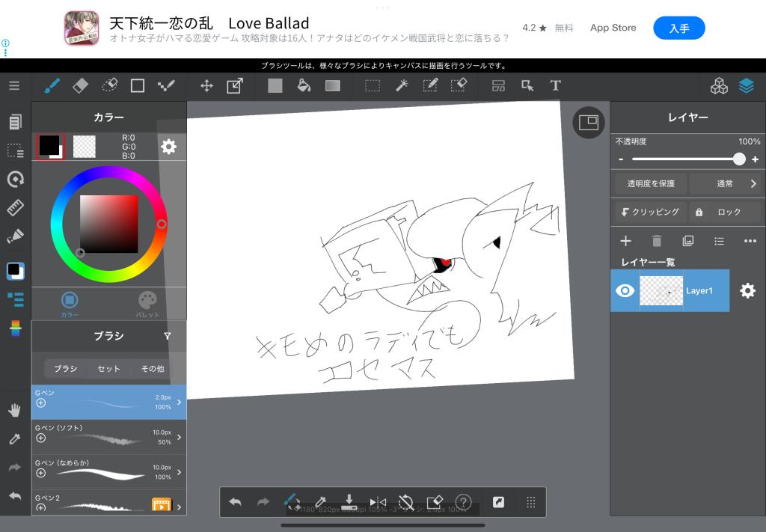Switch to その他 brush tab

tap(153, 369)
